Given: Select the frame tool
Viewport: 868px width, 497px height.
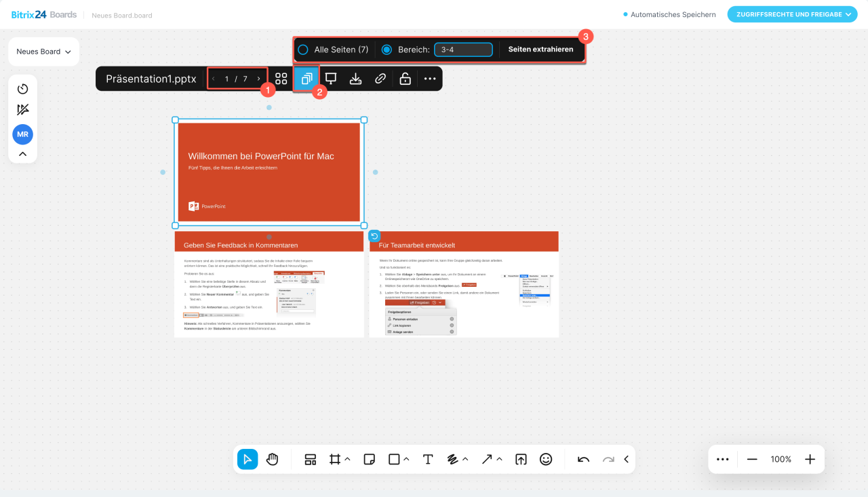Looking at the screenshot, I should click(334, 459).
